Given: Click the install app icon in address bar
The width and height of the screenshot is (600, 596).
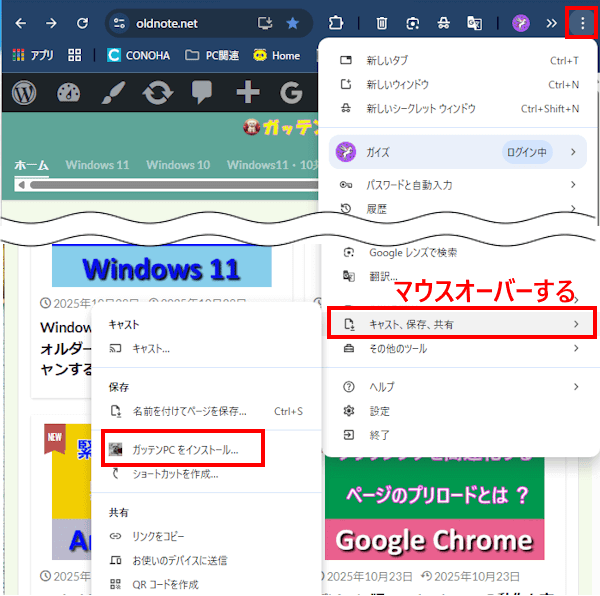Looking at the screenshot, I should 265,23.
